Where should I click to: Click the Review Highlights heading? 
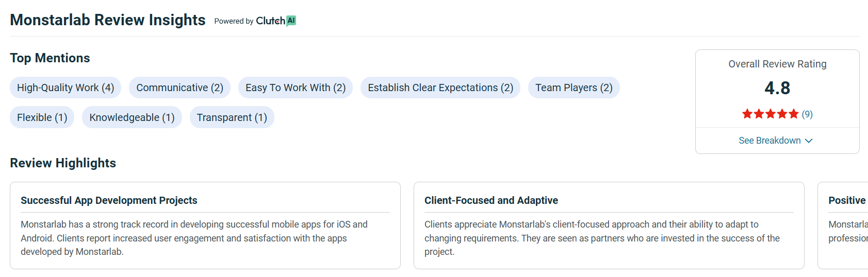pos(63,163)
